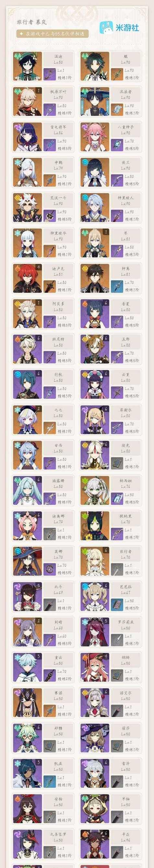
Task: Open 温迪 character portrait
Action: pyautogui.click(x=28, y=66)
